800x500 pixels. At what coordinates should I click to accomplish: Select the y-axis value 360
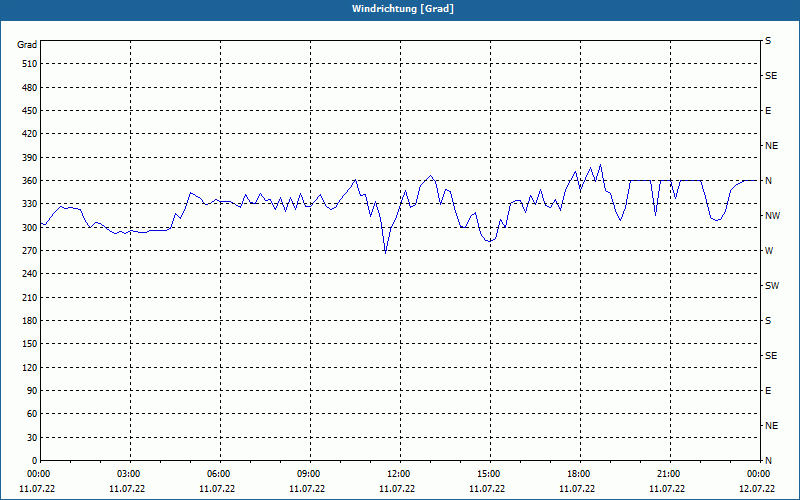(30, 181)
